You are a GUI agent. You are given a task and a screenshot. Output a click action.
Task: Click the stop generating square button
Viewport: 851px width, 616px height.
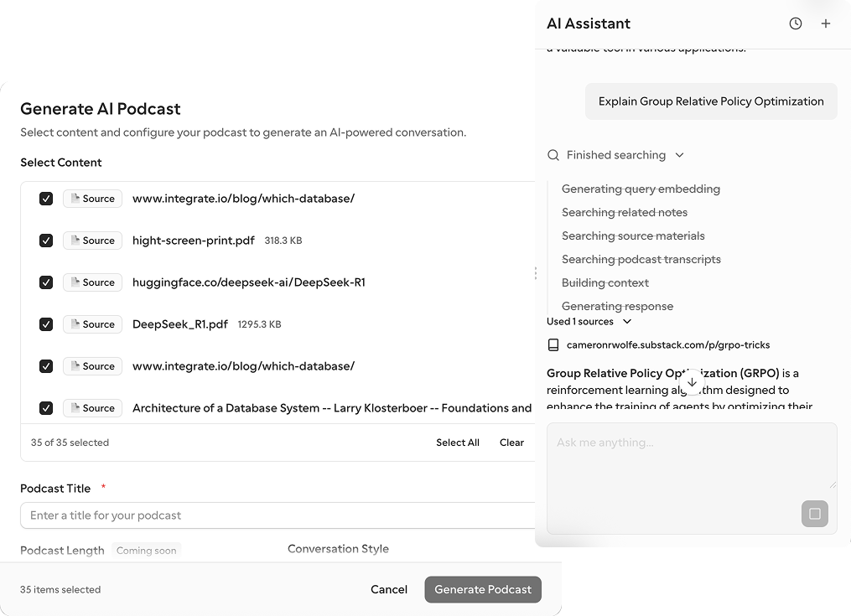click(814, 513)
